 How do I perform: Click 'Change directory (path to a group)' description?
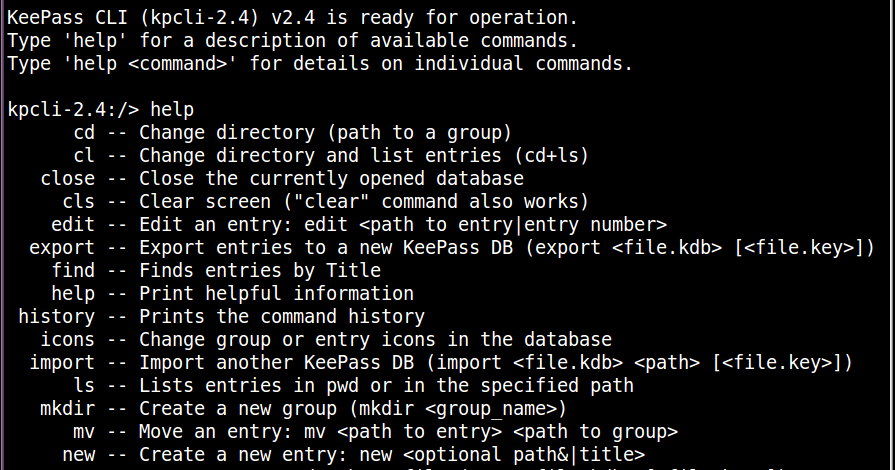coord(325,132)
